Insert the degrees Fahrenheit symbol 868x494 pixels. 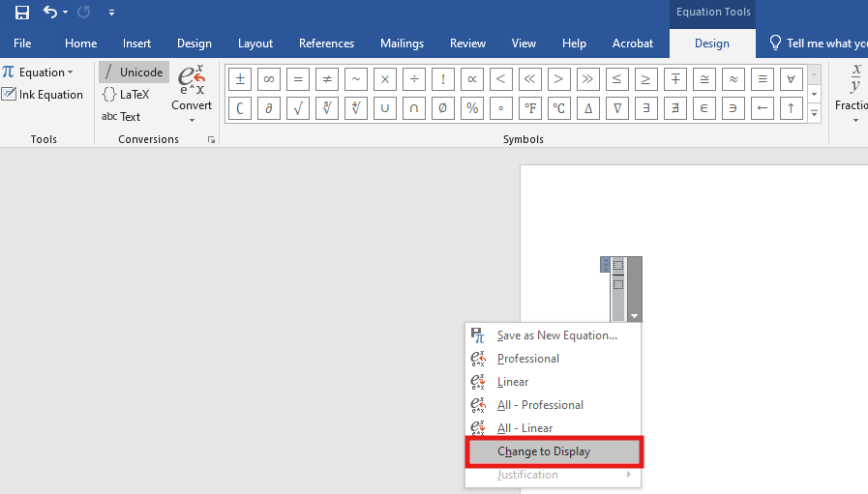(529, 108)
